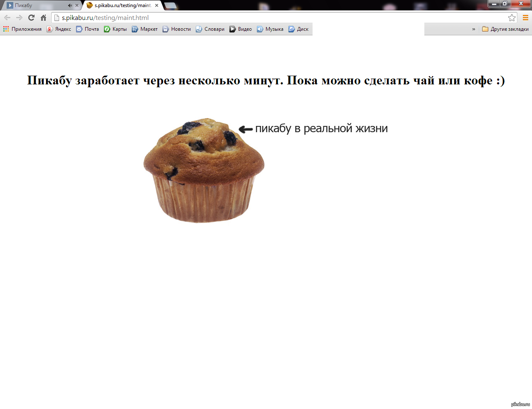532x409 pixels.
Task: Open the Карты bookmark
Action: point(116,29)
